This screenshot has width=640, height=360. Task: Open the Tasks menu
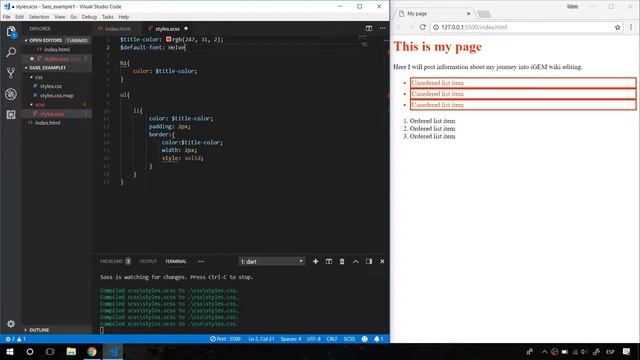[108, 17]
